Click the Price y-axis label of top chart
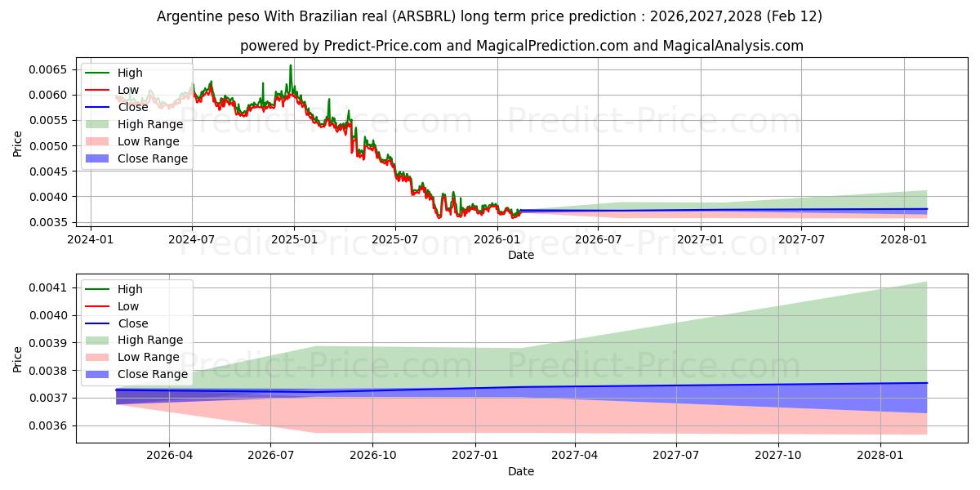The image size is (980, 490). [18, 143]
